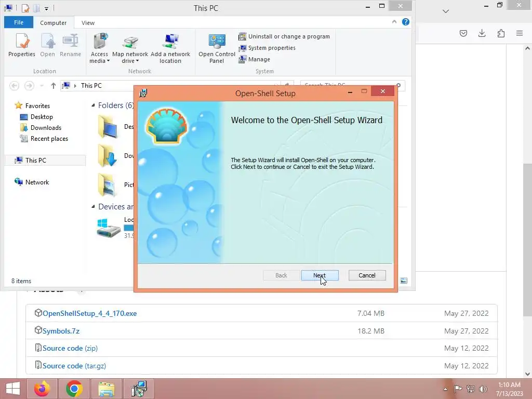
Task: Select Network in navigation pane
Action: coord(32,182)
